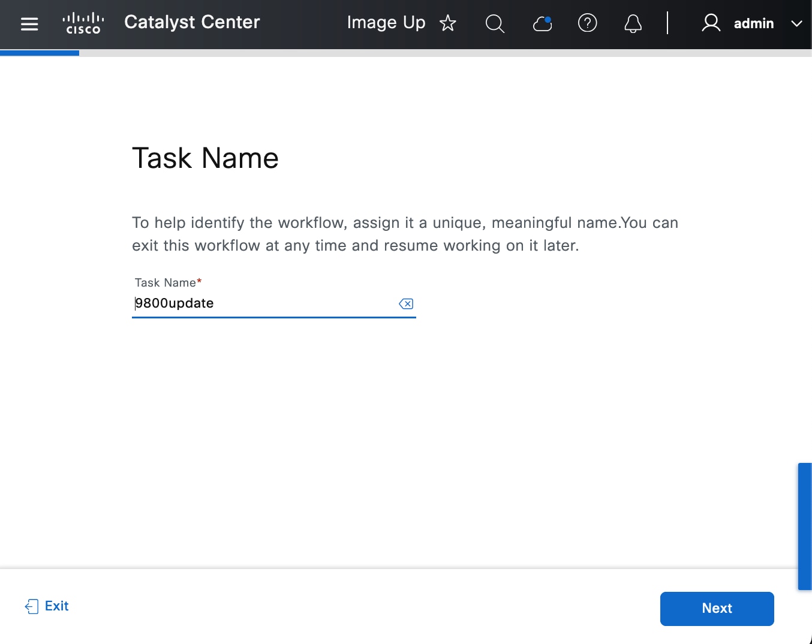Viewport: 812px width, 644px height.
Task: Open the blue side tab on right edge
Action: pos(804,526)
